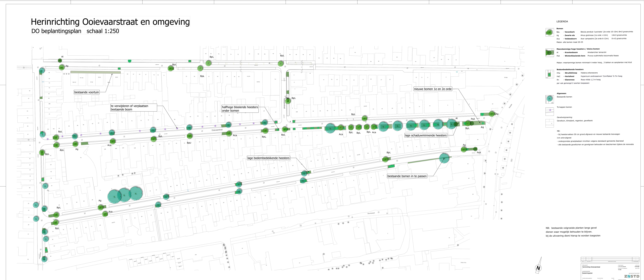Click 'Rosa nitida 1,2 m hoog' text

(591, 80)
